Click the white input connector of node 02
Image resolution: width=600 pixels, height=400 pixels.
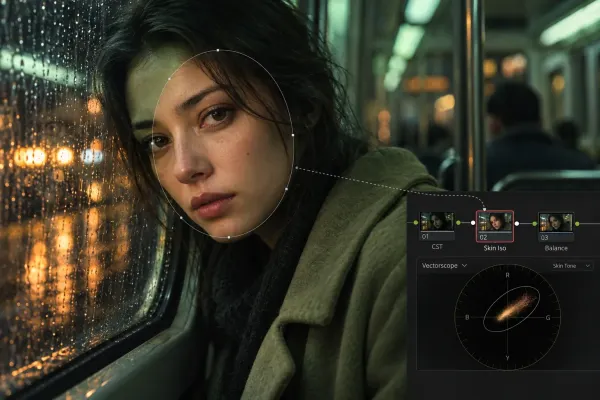(x=473, y=223)
